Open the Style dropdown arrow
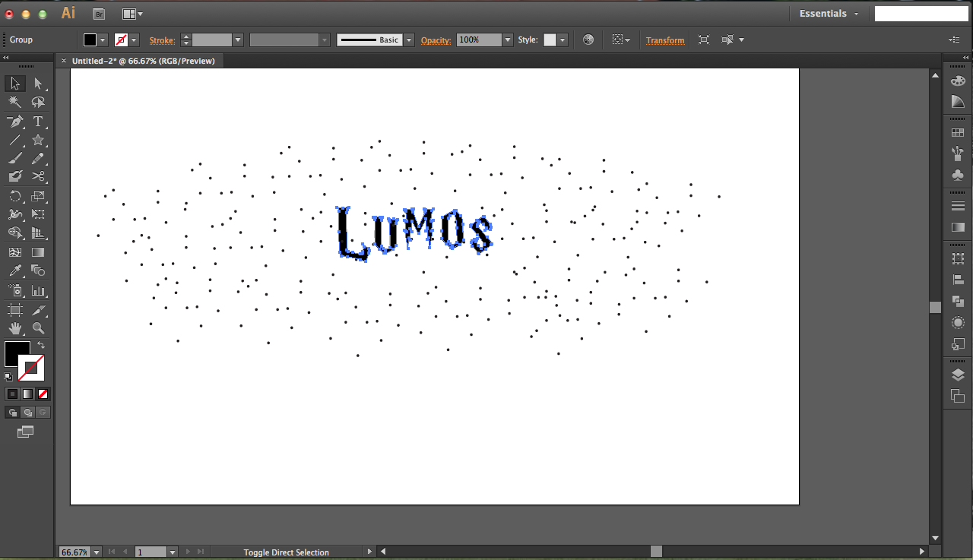973x560 pixels. click(563, 40)
